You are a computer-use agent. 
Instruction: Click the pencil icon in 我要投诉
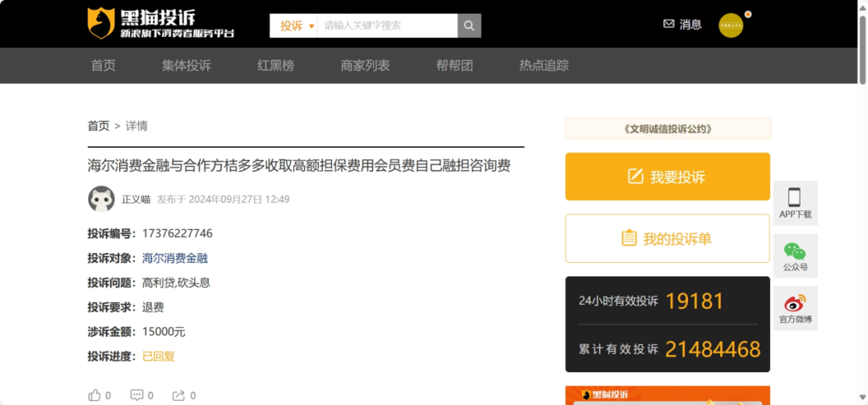[x=636, y=177]
